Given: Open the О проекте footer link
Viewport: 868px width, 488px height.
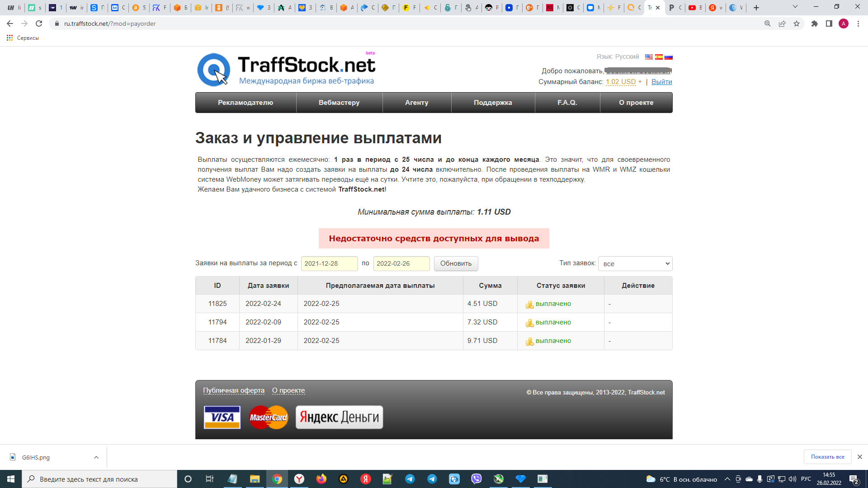Looking at the screenshot, I should (x=288, y=390).
